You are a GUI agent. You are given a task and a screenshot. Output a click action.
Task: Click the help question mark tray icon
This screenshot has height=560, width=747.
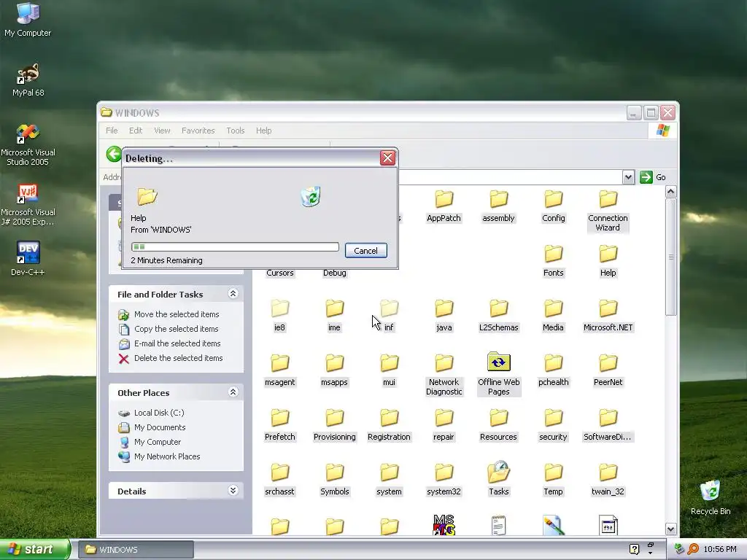tap(634, 550)
